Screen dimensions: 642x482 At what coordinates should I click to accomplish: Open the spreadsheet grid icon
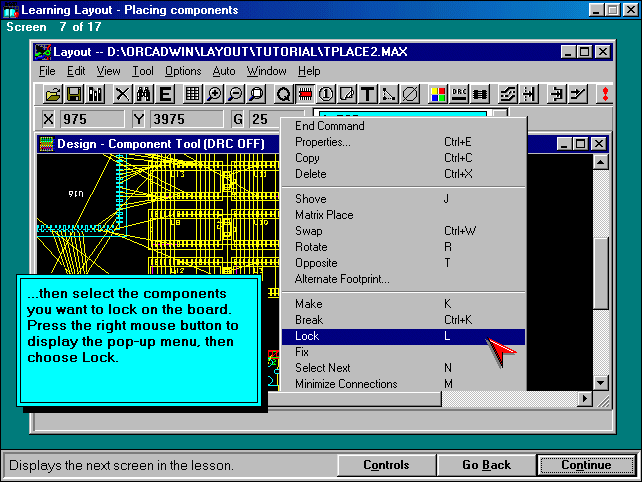[x=192, y=94]
